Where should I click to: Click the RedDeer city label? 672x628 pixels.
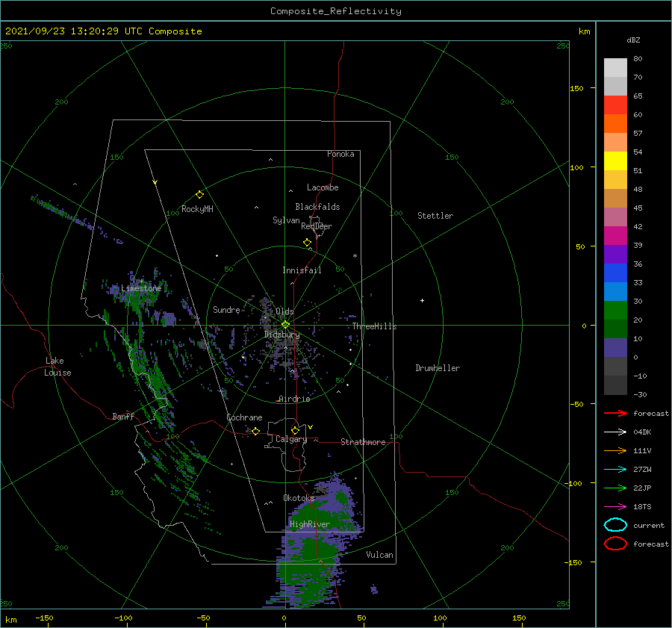317,226
